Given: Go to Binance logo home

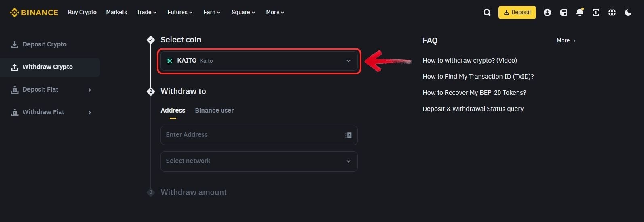Looking at the screenshot, I should pos(34,13).
